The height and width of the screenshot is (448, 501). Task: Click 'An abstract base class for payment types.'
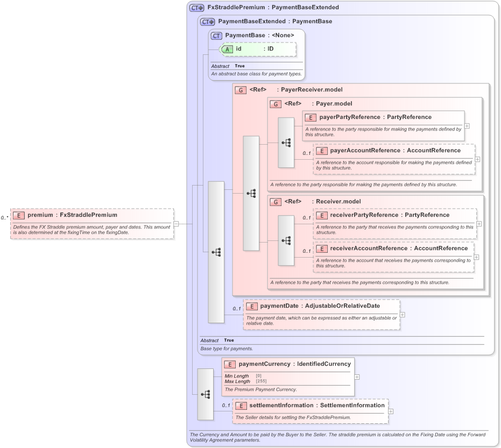click(x=256, y=74)
